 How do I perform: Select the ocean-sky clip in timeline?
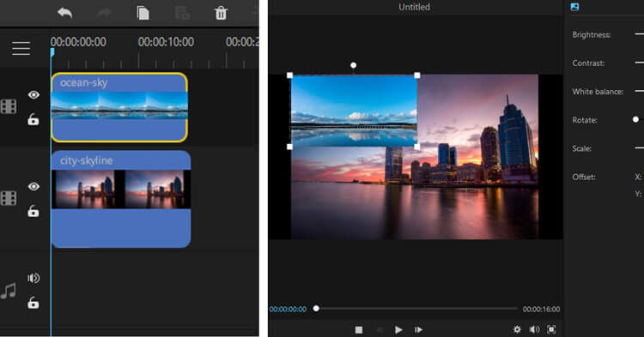pos(119,107)
